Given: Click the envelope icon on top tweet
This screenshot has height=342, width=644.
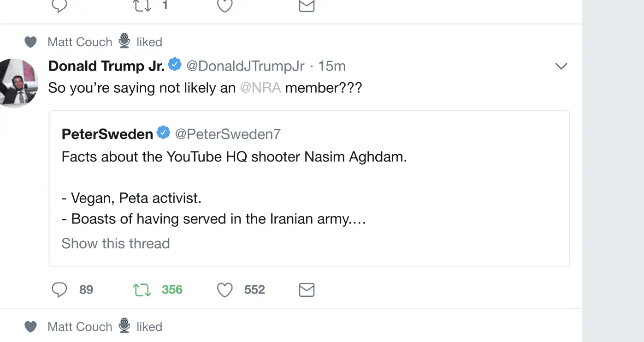Looking at the screenshot, I should click(307, 6).
